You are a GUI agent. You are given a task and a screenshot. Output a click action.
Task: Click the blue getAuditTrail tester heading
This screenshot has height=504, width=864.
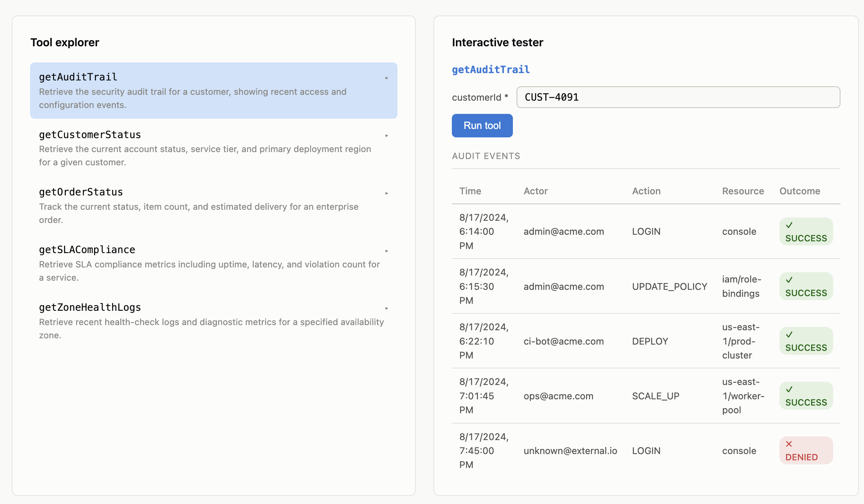(491, 70)
